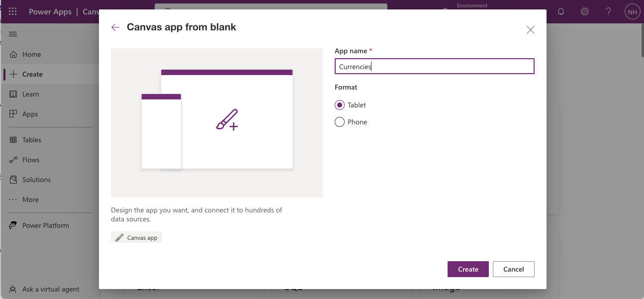Viewport: 644px width, 299px height.
Task: Open the app launcher waffle icon
Action: pyautogui.click(x=13, y=11)
